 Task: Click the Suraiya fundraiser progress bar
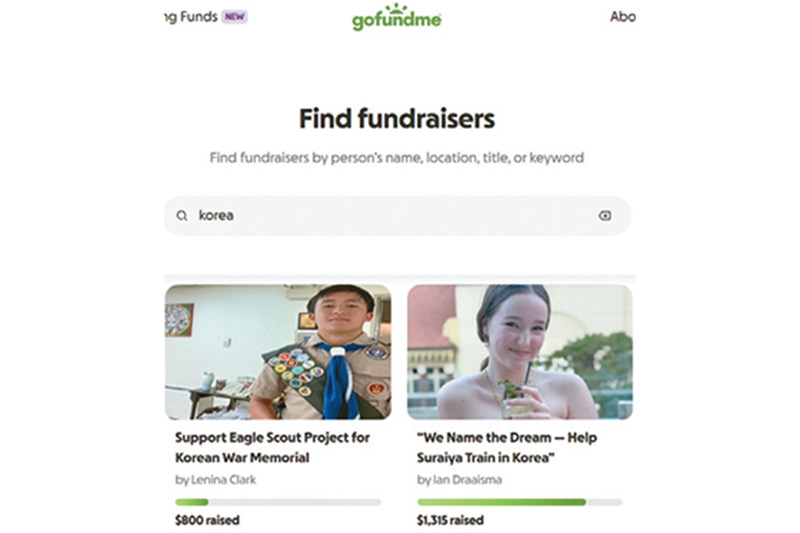(519, 502)
